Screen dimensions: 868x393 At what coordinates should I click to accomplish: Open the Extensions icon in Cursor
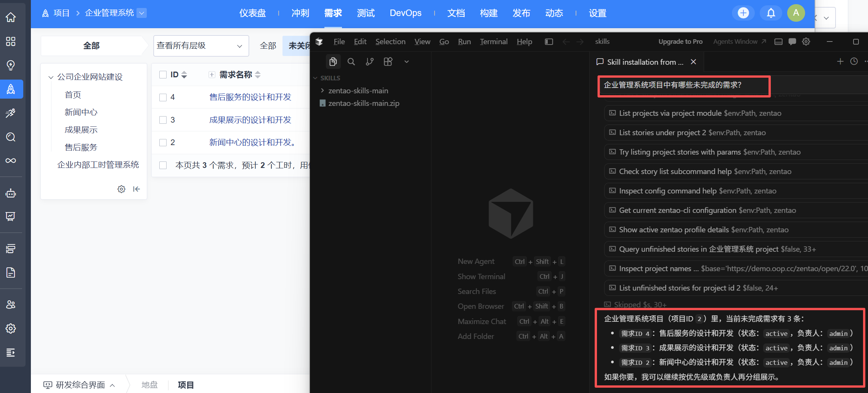point(388,62)
